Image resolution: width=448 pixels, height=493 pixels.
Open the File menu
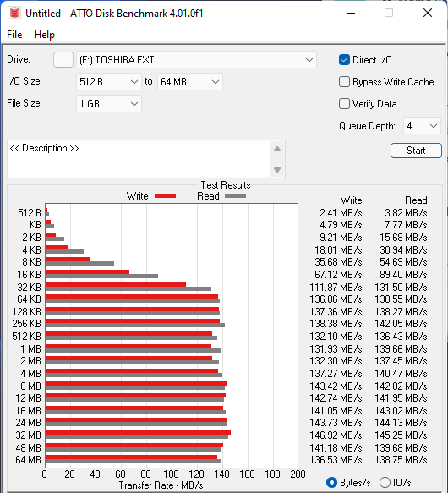[14, 35]
